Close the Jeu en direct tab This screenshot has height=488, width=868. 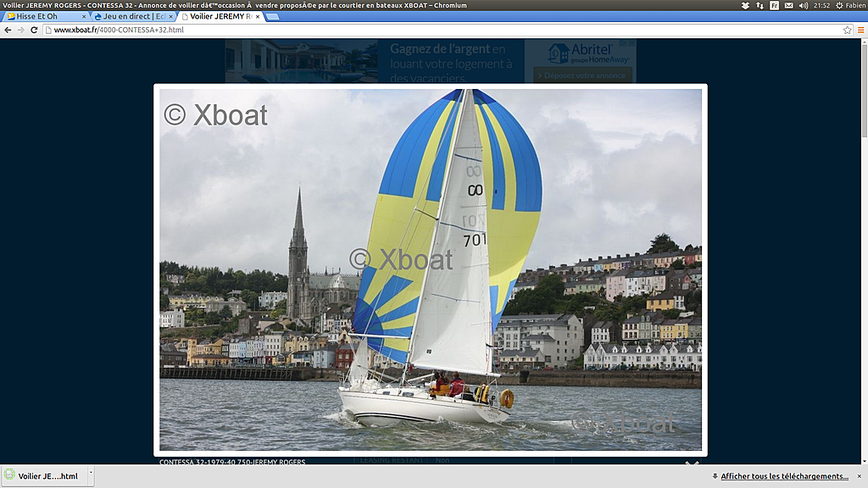click(170, 17)
